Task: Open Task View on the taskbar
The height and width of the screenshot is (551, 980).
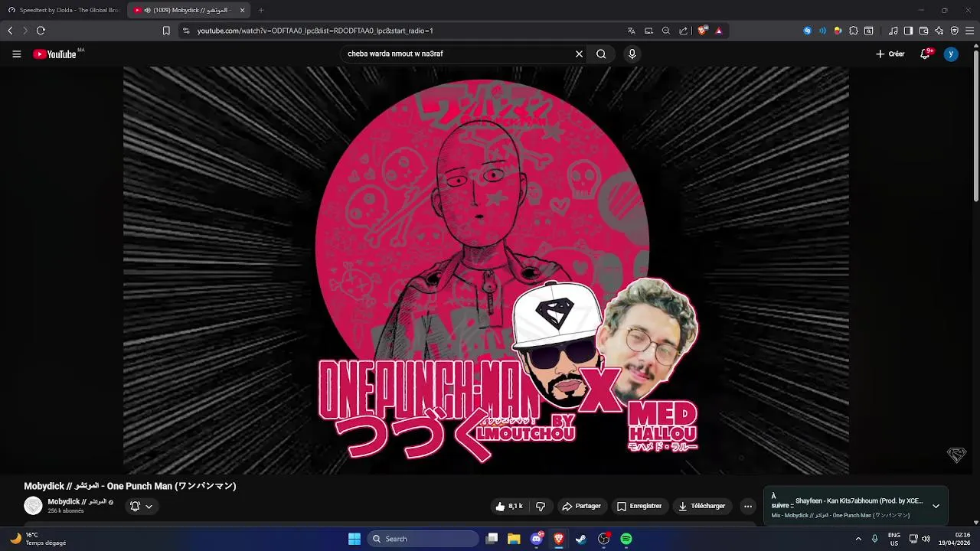Action: 492,539
